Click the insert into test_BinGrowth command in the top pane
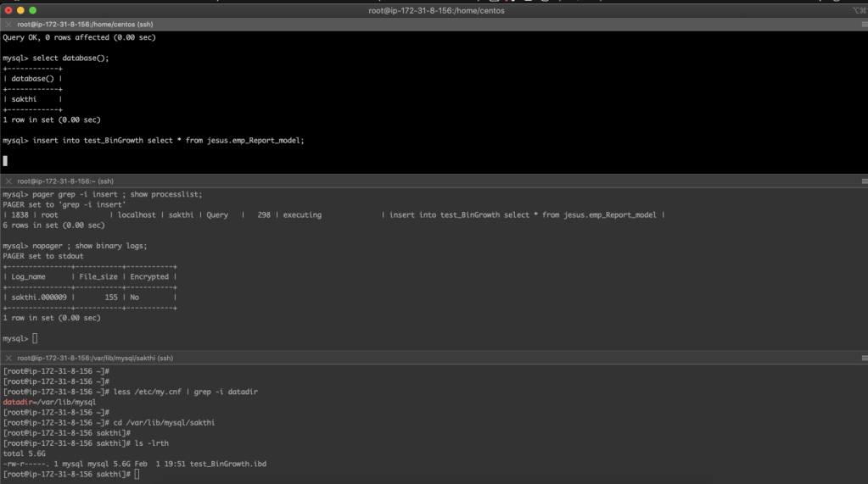 [168, 141]
